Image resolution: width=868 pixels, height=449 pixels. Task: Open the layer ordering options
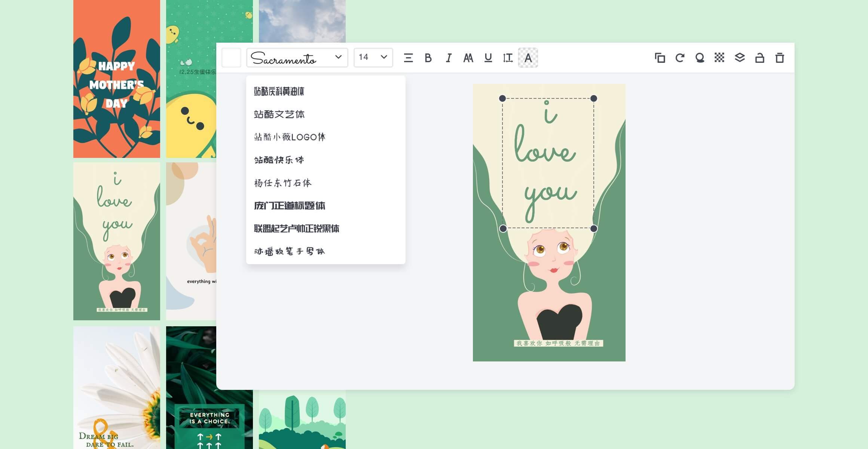[740, 58]
